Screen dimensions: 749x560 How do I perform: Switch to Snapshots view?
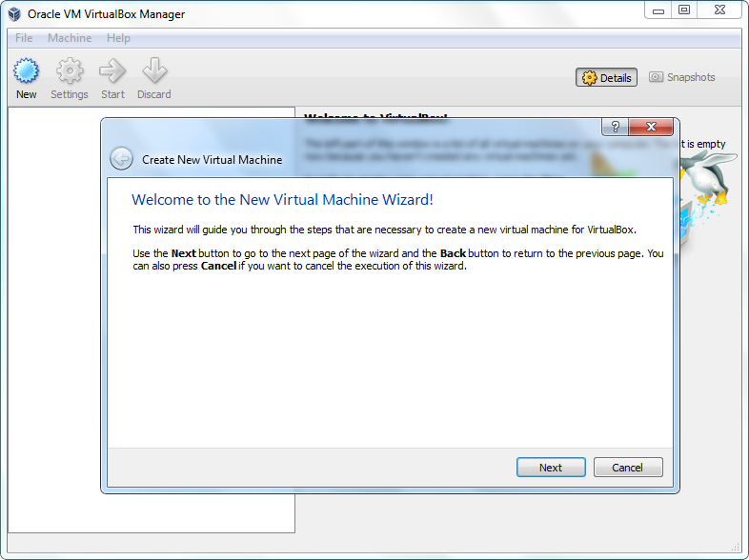pos(681,77)
